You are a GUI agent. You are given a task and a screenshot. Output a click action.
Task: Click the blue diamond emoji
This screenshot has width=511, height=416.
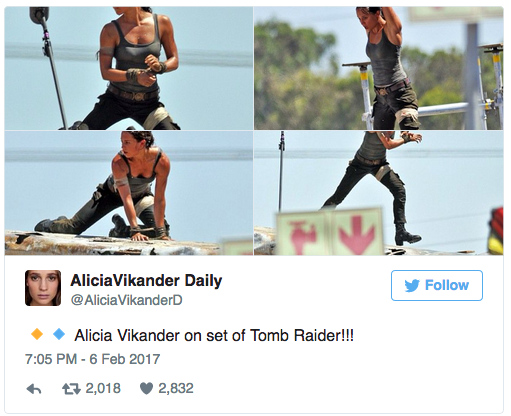point(59,334)
